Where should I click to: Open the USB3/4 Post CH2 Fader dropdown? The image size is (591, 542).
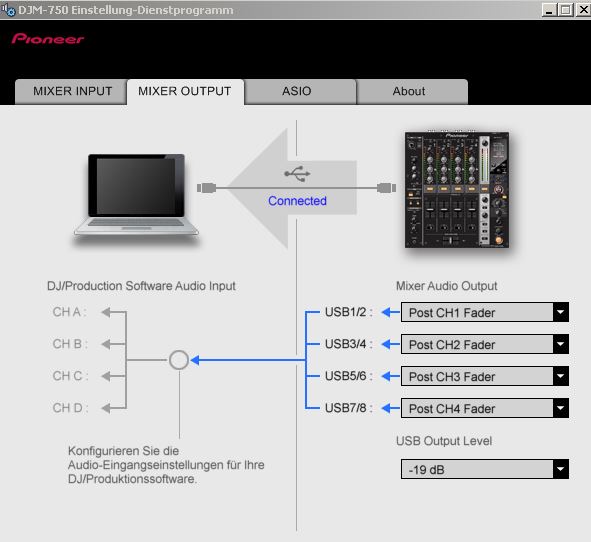(485, 344)
